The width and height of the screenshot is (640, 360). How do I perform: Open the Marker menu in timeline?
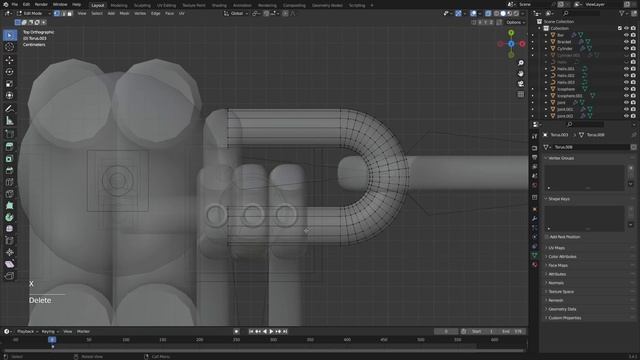pyautogui.click(x=83, y=331)
